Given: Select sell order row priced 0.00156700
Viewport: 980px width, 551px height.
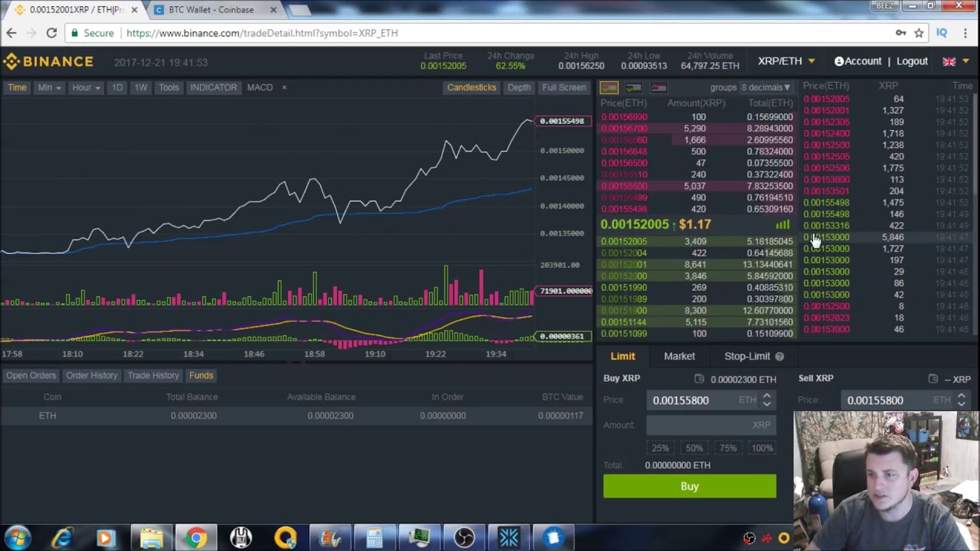Looking at the screenshot, I should [697, 129].
